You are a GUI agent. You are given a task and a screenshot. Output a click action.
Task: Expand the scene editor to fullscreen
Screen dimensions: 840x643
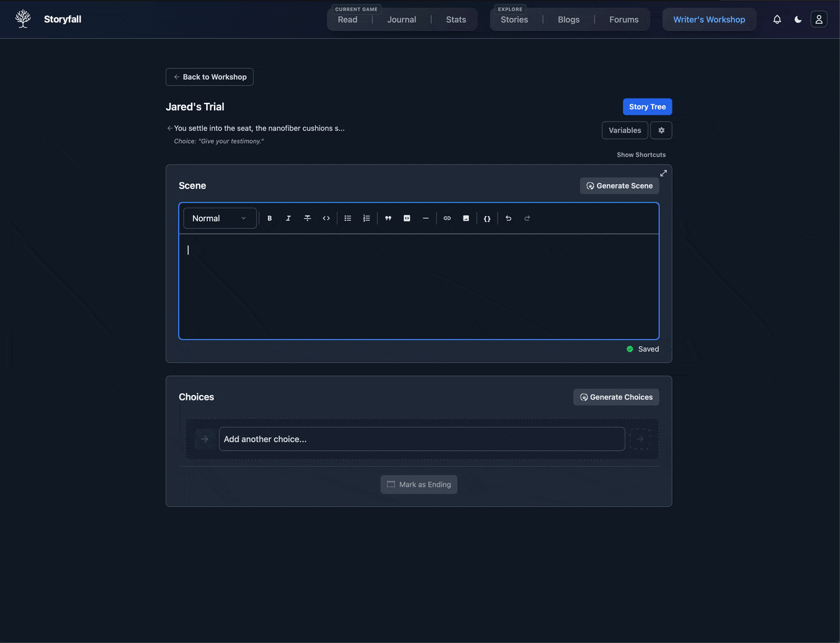(x=663, y=173)
